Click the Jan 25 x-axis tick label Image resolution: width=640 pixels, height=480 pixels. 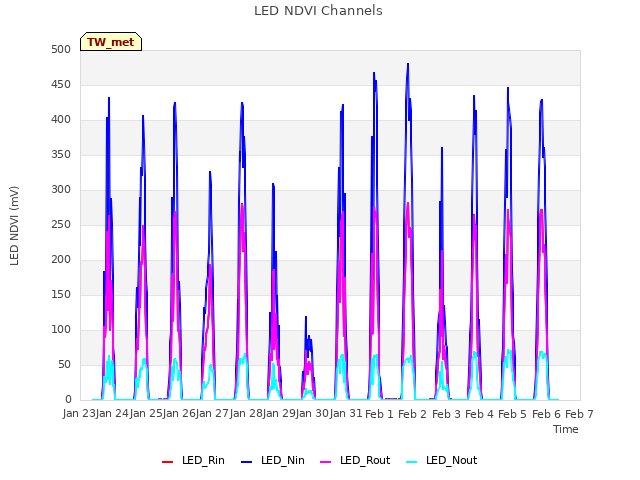(146, 414)
